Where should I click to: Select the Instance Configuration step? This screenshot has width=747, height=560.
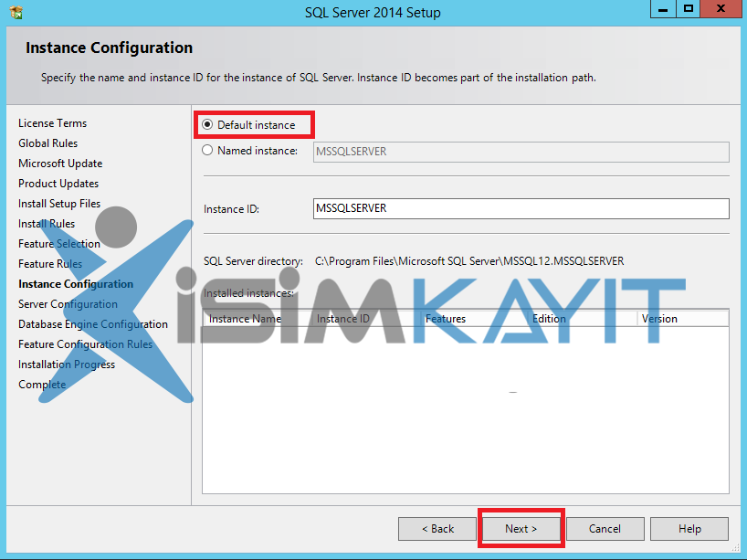pos(76,284)
